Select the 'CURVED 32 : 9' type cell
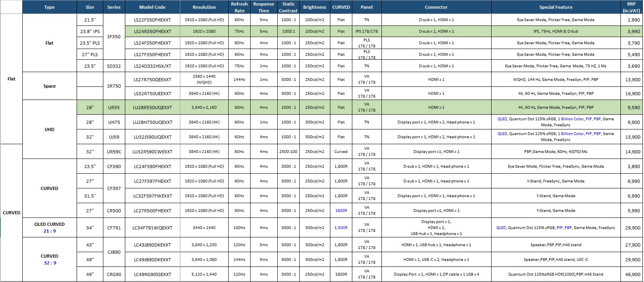 coord(49,259)
